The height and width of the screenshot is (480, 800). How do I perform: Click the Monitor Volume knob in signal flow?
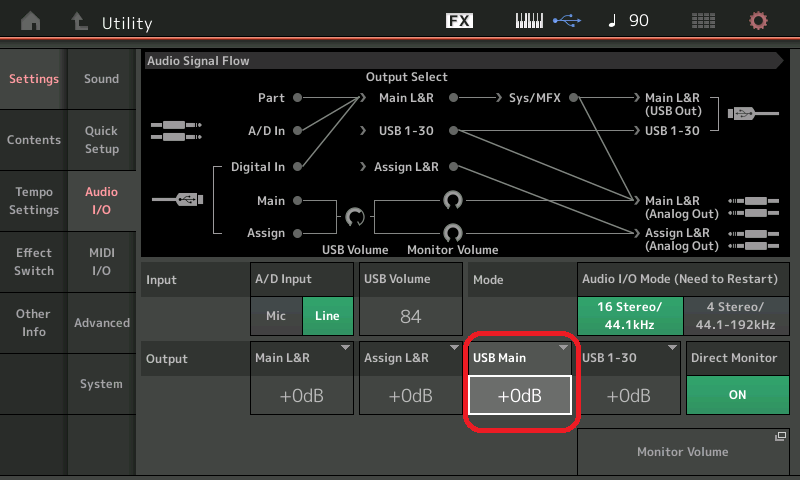[x=453, y=232]
